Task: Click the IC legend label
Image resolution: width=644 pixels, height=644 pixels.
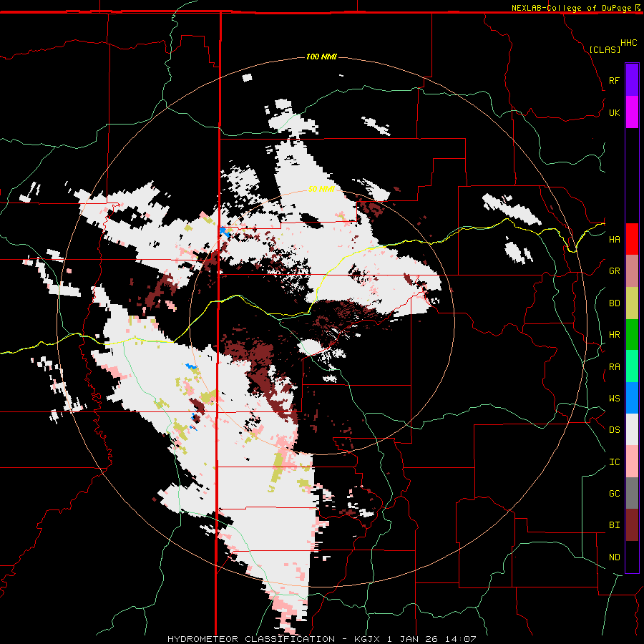Action: point(614,462)
